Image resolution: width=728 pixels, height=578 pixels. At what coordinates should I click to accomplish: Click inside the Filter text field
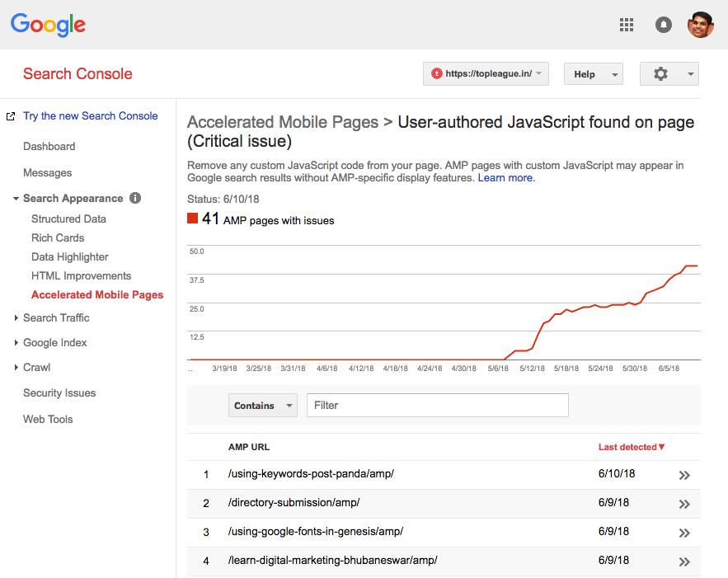(437, 405)
